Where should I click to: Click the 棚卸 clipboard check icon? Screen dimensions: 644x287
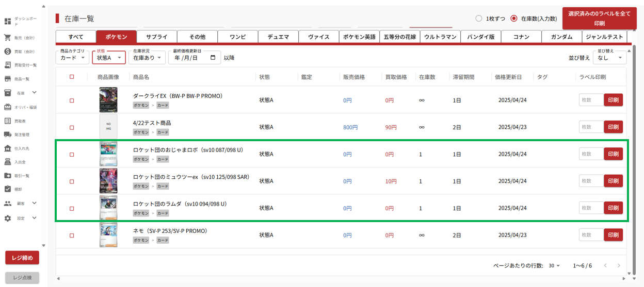(x=8, y=189)
